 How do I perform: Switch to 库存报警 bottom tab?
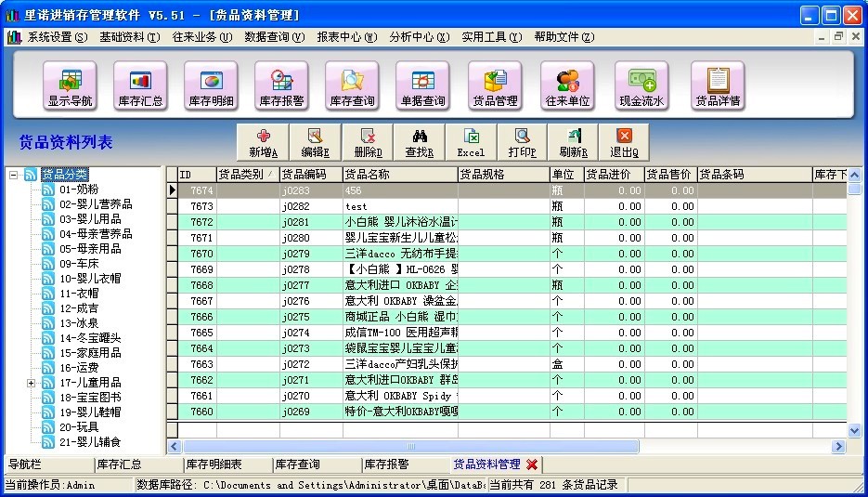(x=407, y=464)
